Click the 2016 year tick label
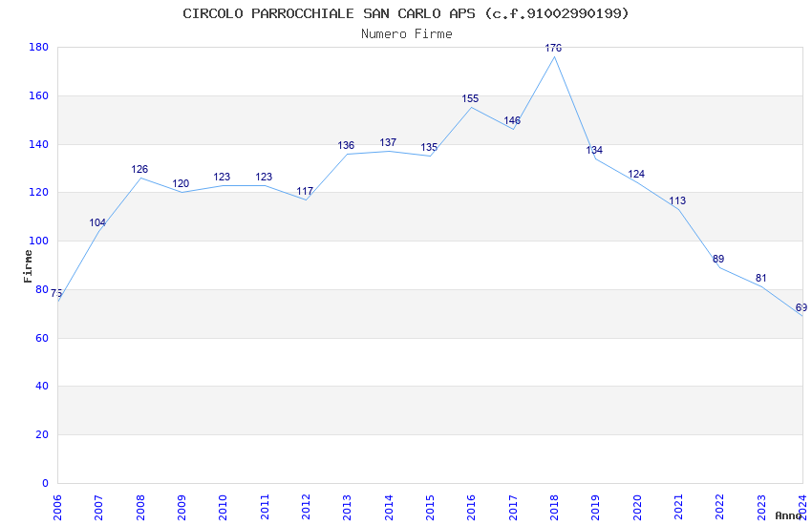 tap(472, 508)
